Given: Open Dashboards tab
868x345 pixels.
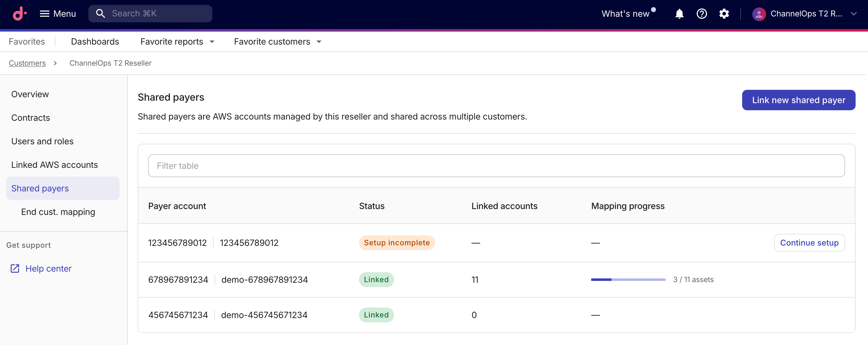Looking at the screenshot, I should (95, 42).
